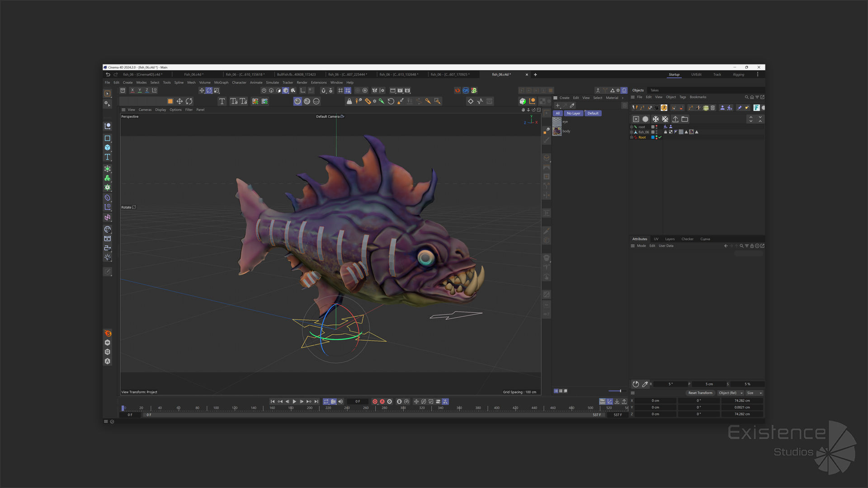This screenshot has height=488, width=868.
Task: Open the MoGraph menu
Action: tap(221, 83)
